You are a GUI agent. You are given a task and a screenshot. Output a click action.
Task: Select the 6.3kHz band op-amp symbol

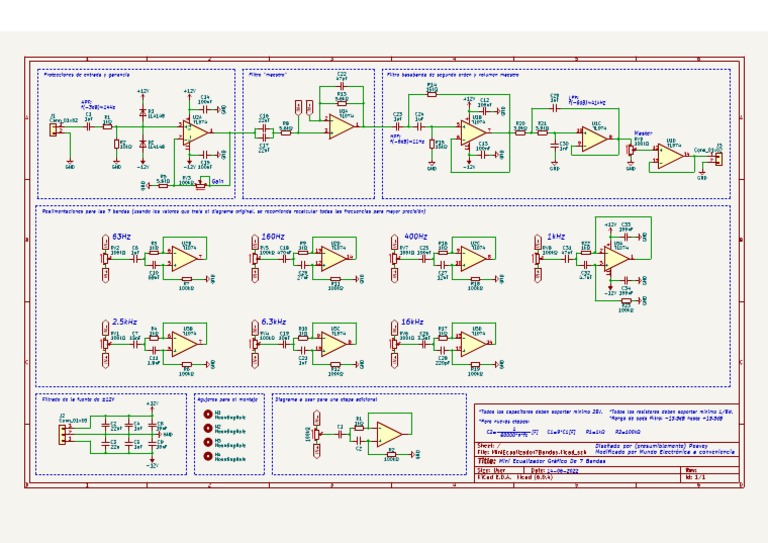(x=334, y=343)
